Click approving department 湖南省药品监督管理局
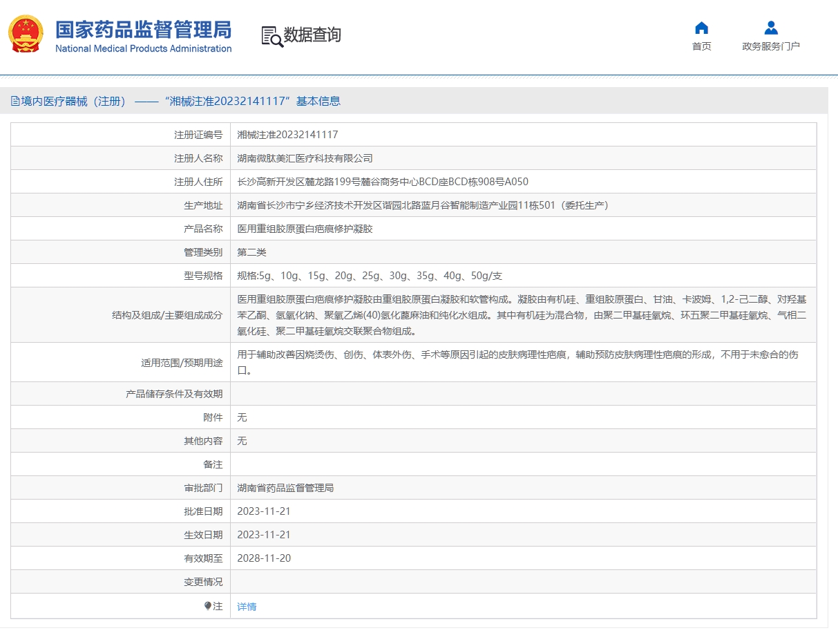 [x=285, y=488]
